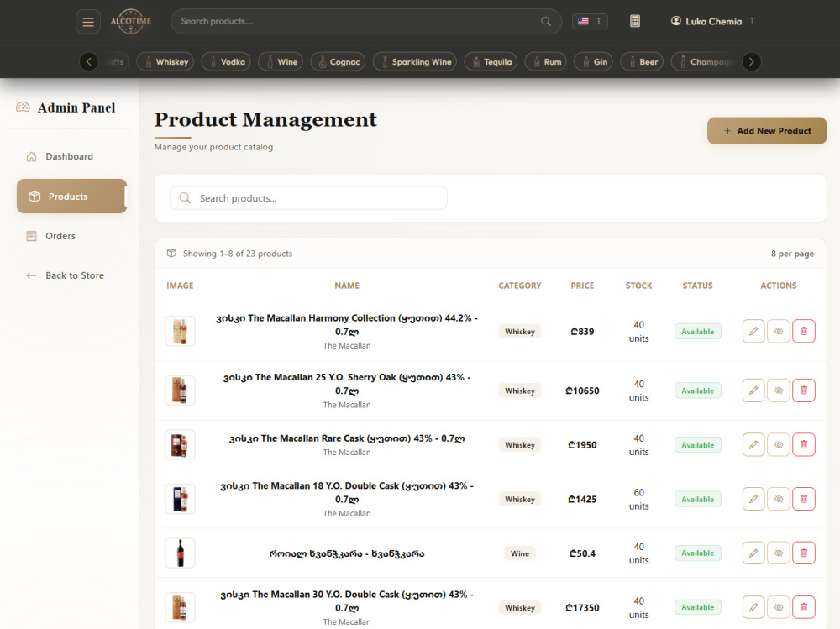This screenshot has height=629, width=840.
Task: Select the Cognac category chip
Action: pyautogui.click(x=338, y=61)
